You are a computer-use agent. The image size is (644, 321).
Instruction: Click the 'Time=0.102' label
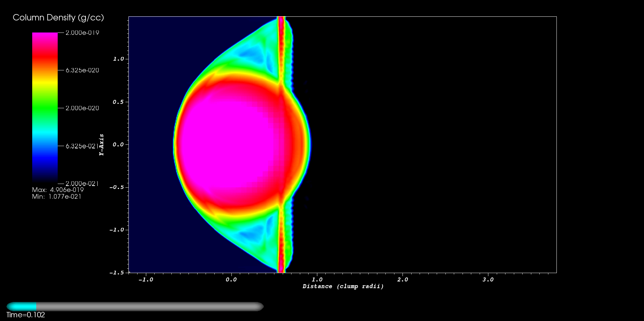(x=25, y=315)
